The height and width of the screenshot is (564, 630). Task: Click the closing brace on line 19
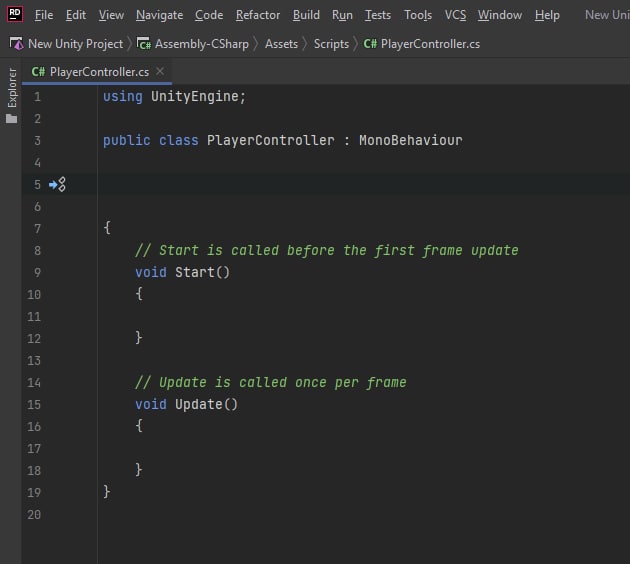pos(106,491)
